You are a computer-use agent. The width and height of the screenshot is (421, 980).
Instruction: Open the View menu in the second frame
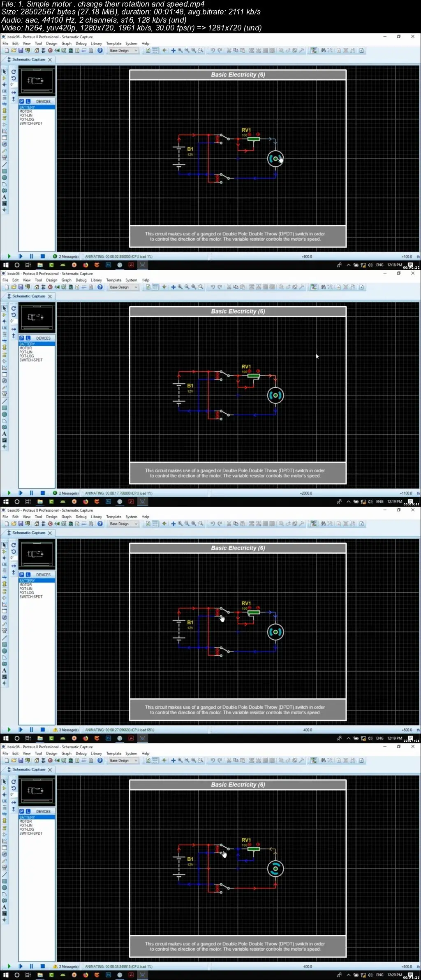tap(27, 280)
